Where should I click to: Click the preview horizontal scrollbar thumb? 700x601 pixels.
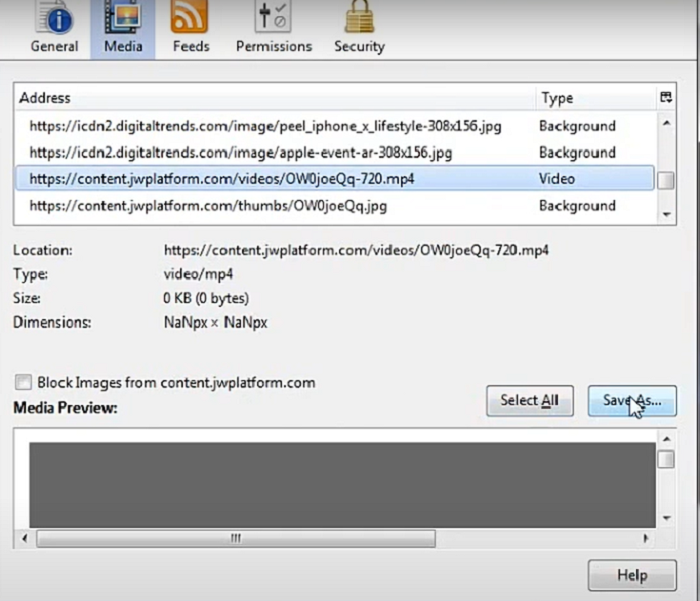[236, 538]
